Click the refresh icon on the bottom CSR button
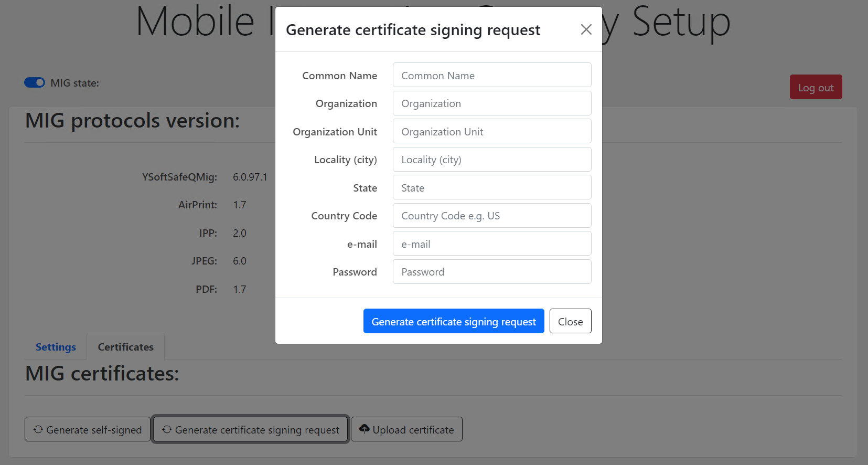Screen dimensions: 868x465 click(167, 429)
